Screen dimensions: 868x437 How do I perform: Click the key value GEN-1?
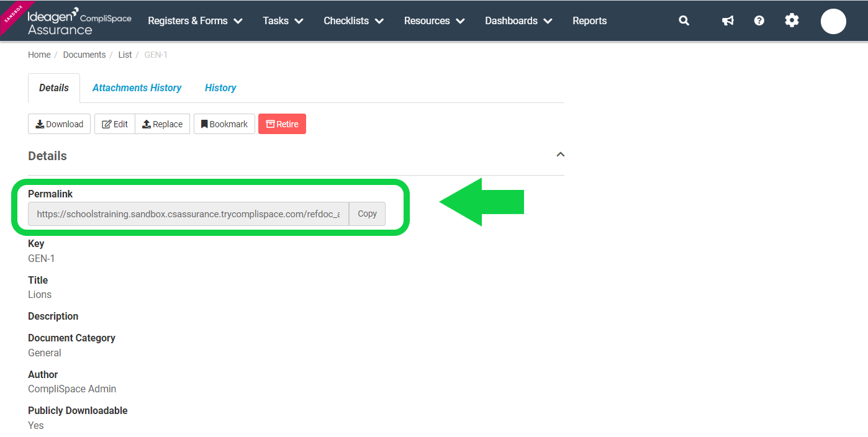click(42, 258)
